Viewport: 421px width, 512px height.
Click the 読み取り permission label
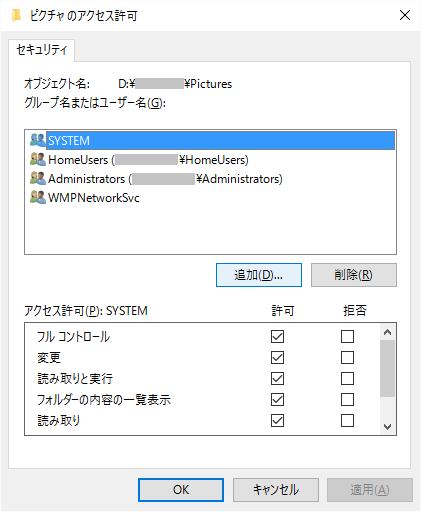coord(59,421)
